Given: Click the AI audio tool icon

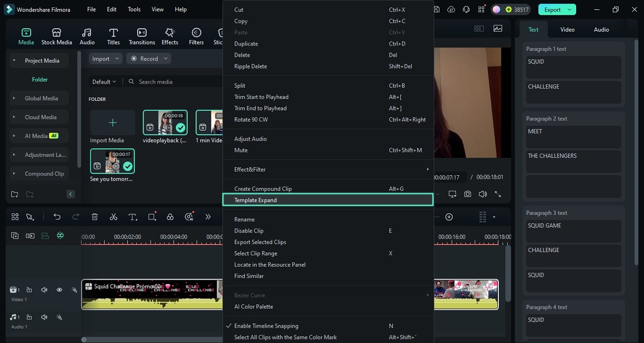Looking at the screenshot, I should [189, 217].
